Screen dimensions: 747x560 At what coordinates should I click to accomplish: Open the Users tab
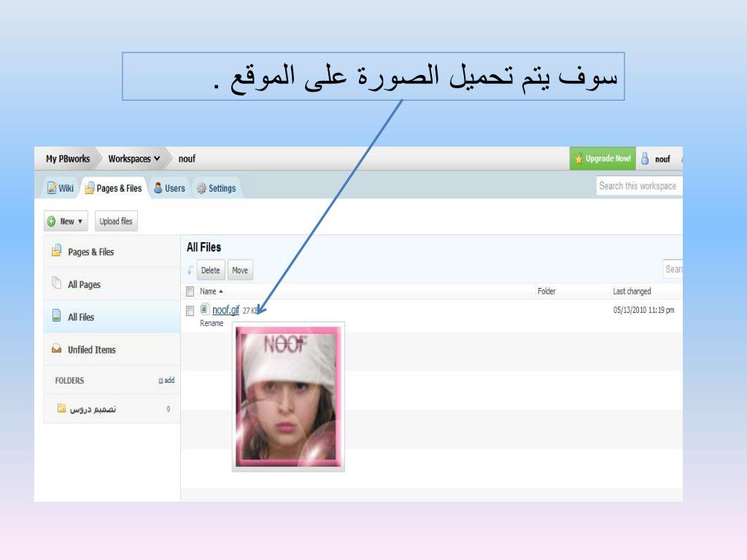pos(169,188)
